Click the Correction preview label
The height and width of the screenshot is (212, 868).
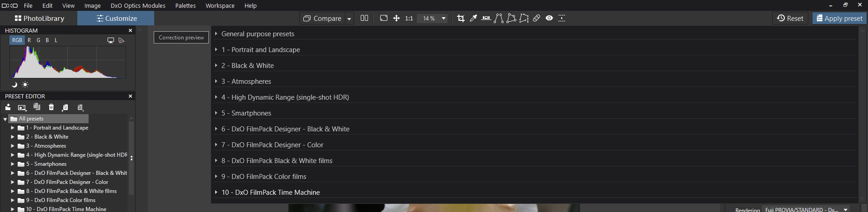coord(181,38)
